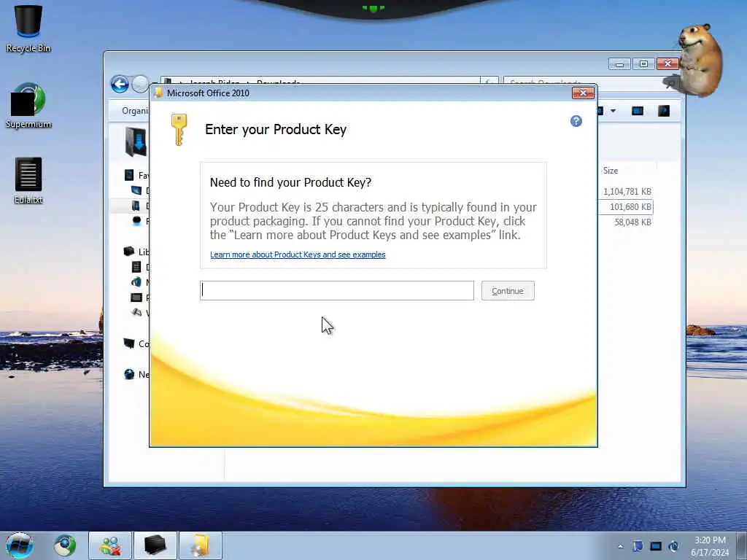Open the Windows Start button
Screen dimensions: 747x560
click(20, 545)
